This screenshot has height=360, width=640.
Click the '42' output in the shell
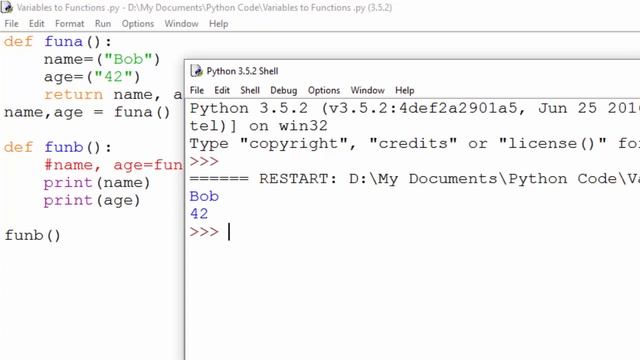[x=199, y=214]
